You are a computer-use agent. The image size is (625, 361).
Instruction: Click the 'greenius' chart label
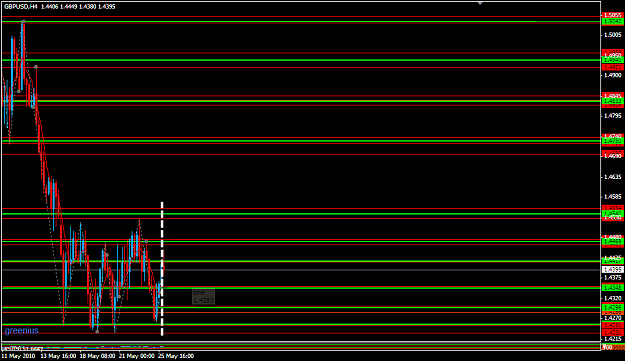point(22,330)
